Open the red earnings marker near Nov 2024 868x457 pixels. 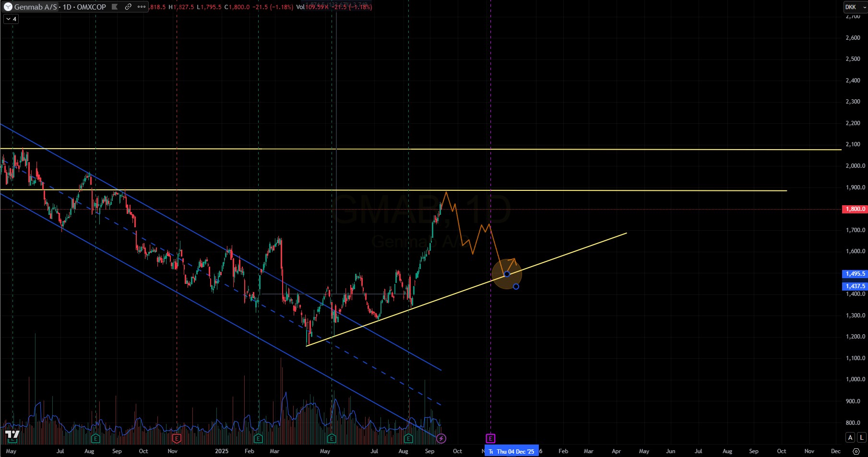177,438
